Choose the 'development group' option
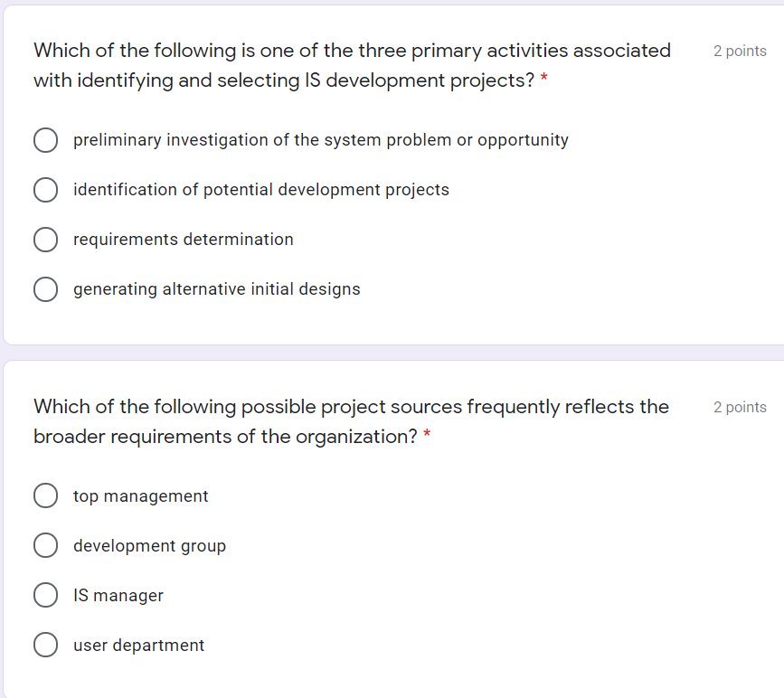This screenshot has height=698, width=784. click(45, 545)
